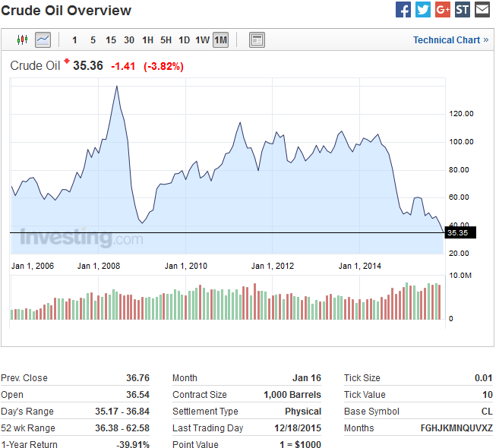Switch to 1W interval
The width and height of the screenshot is (499, 448).
tap(202, 40)
